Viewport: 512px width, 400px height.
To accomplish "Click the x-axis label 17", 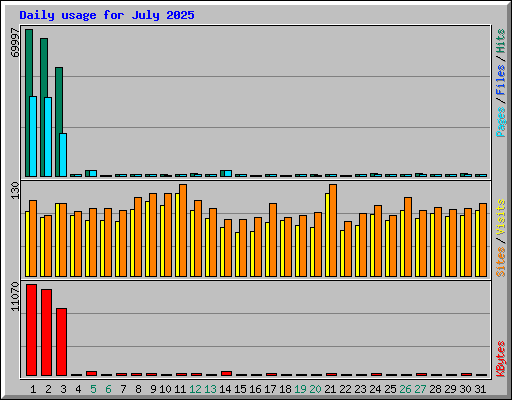I will pyautogui.click(x=270, y=389).
